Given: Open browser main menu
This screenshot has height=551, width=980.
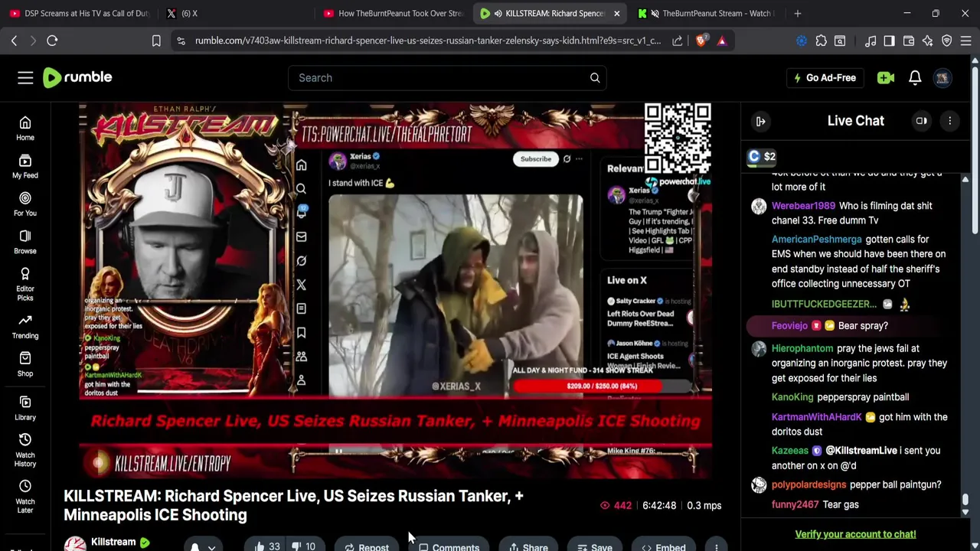Looking at the screenshot, I should coord(965,41).
